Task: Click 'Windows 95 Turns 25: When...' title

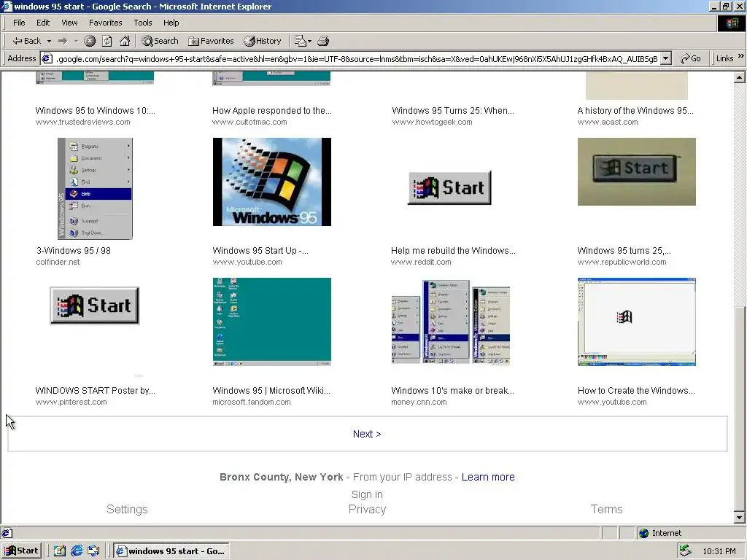Action: coord(453,111)
